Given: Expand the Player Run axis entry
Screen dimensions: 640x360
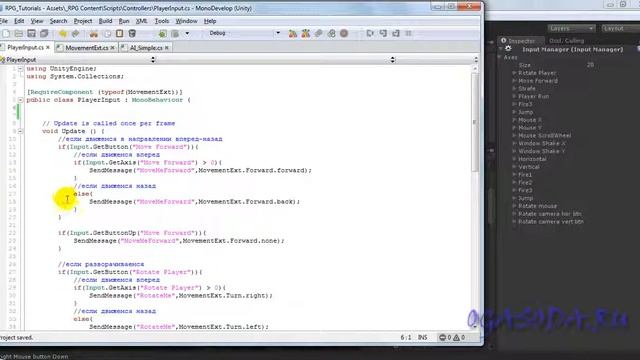Looking at the screenshot, I should coord(515,96).
